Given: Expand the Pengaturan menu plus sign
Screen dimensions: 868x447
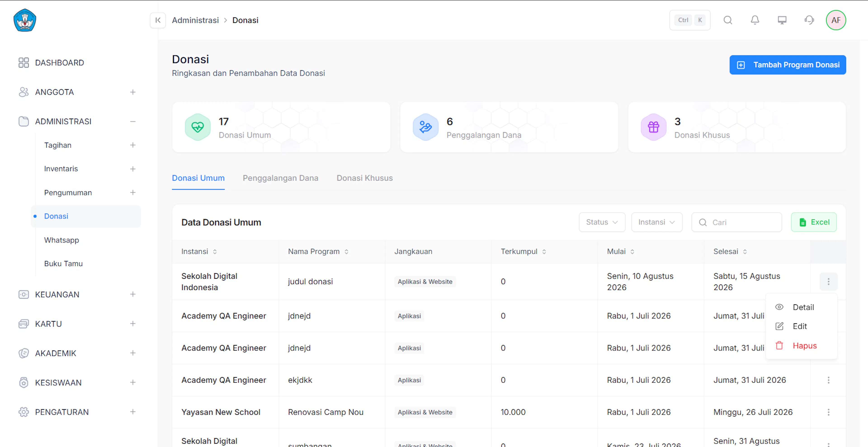Looking at the screenshot, I should point(133,412).
